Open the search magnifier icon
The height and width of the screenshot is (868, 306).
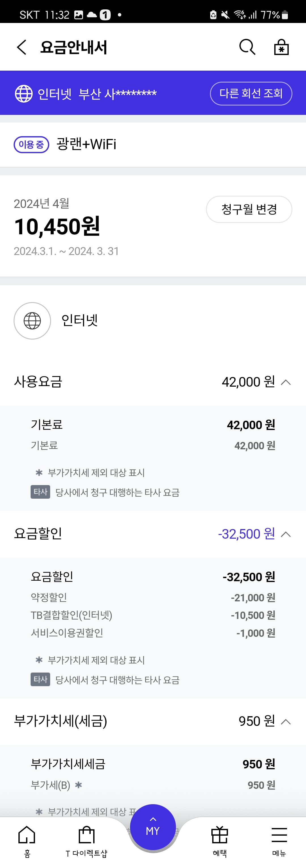(x=247, y=47)
